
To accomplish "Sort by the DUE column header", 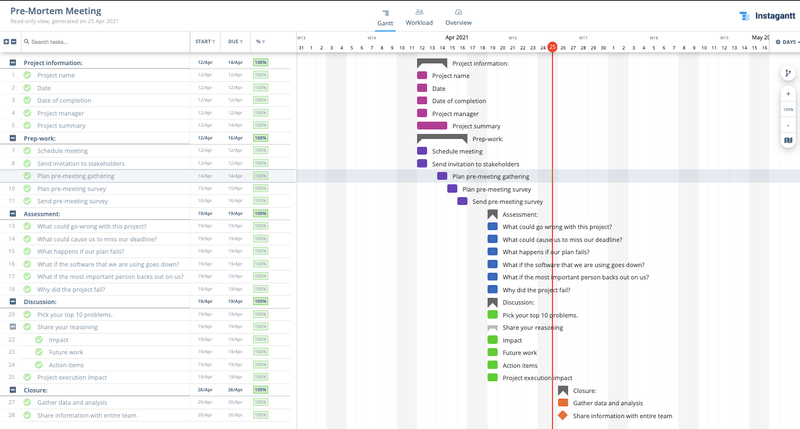I will pos(233,42).
